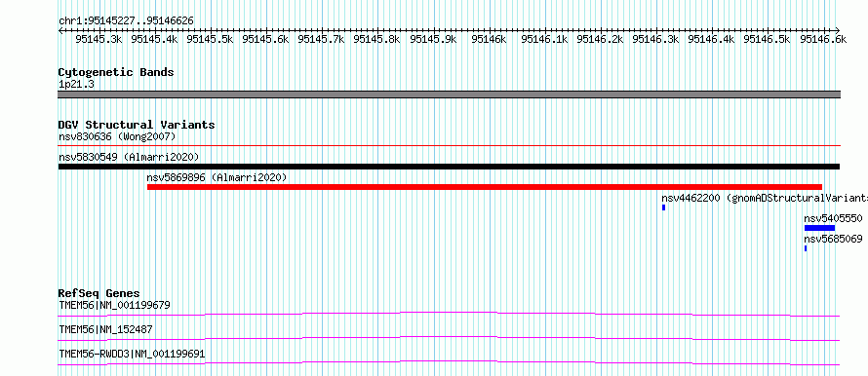The image size is (868, 376).
Task: Click ruler tick label 95145.4k
Action: pyautogui.click(x=154, y=39)
